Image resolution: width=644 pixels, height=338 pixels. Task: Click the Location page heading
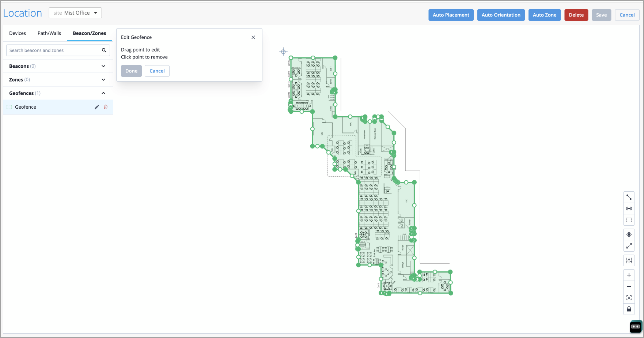(x=23, y=13)
